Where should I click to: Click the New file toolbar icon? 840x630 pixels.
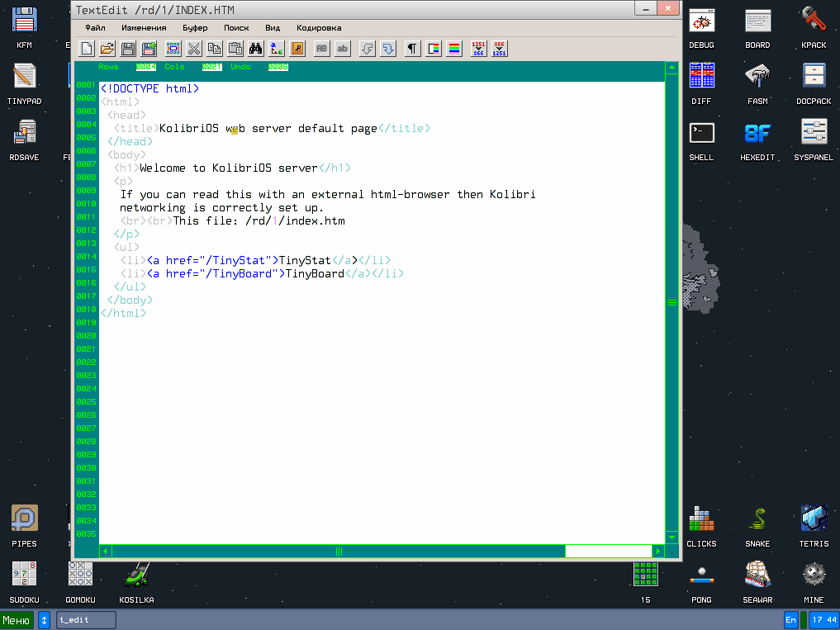coord(87,49)
